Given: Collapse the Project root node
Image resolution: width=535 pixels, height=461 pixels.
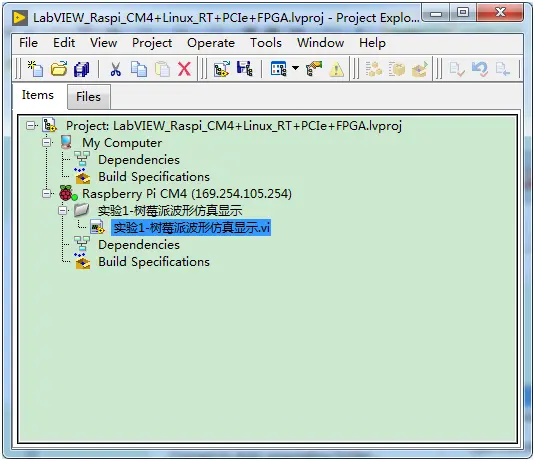Looking at the screenshot, I should tap(30, 126).
